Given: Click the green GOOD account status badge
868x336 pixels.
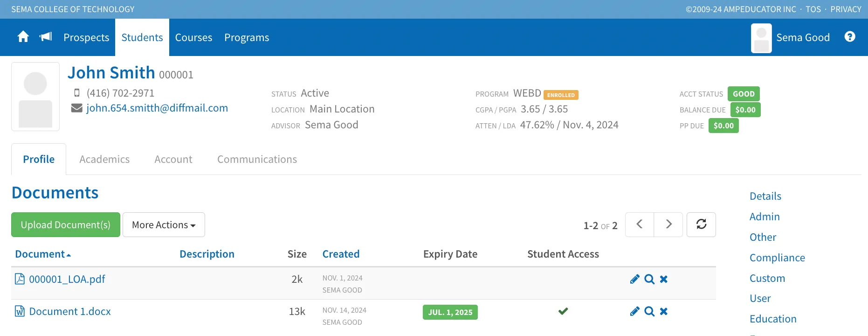Looking at the screenshot, I should pos(744,94).
